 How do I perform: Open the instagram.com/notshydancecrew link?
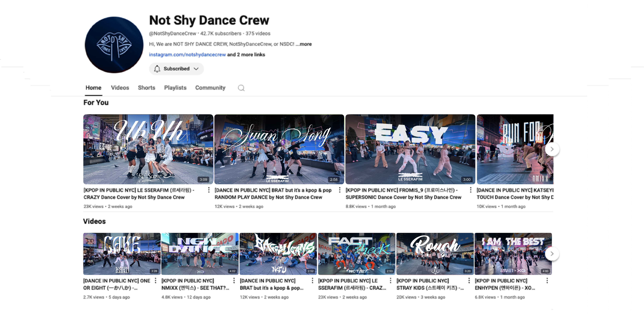[x=187, y=55]
